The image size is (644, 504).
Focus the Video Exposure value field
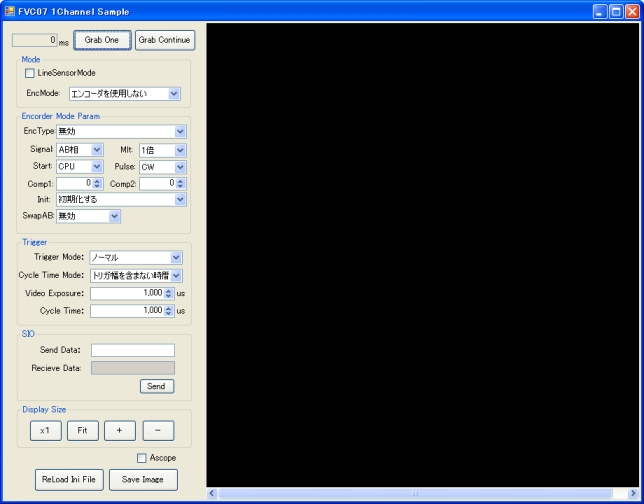point(127,293)
